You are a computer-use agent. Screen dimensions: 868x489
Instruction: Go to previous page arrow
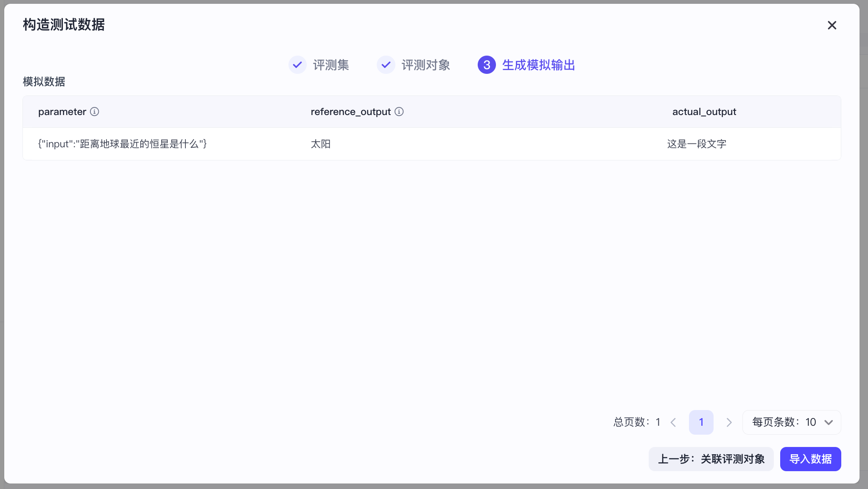[673, 422]
